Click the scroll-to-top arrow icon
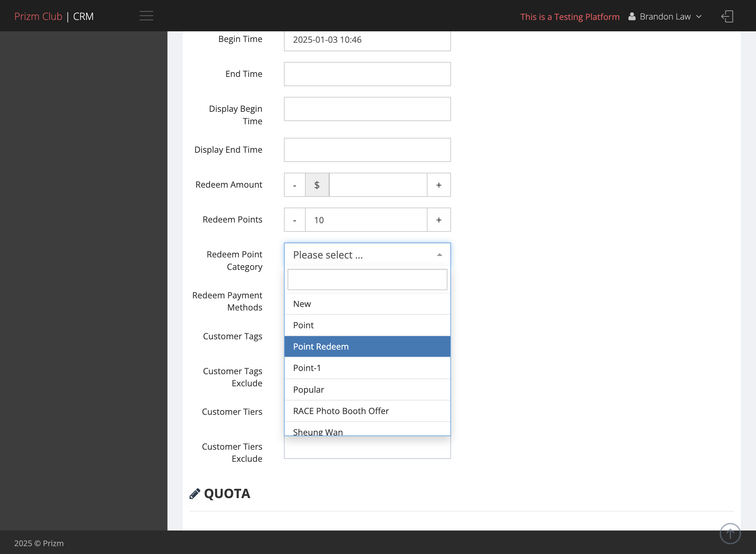The image size is (756, 554). click(x=730, y=533)
